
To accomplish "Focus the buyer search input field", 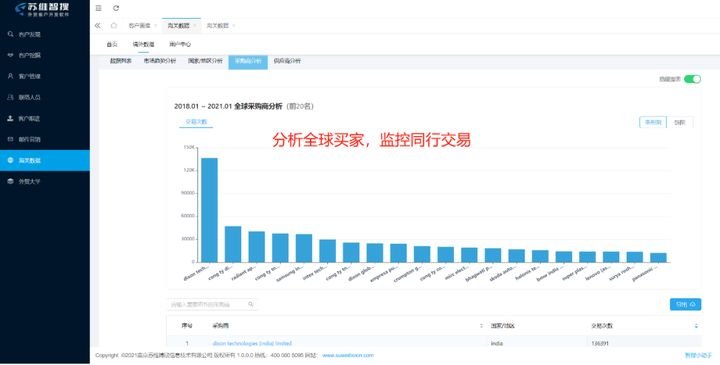I will (x=212, y=304).
